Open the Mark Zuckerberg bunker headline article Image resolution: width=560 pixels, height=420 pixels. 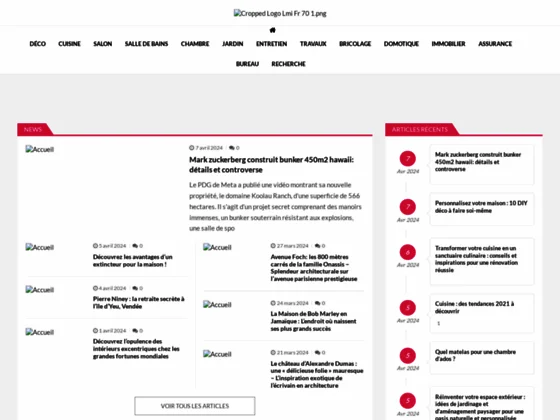271,165
